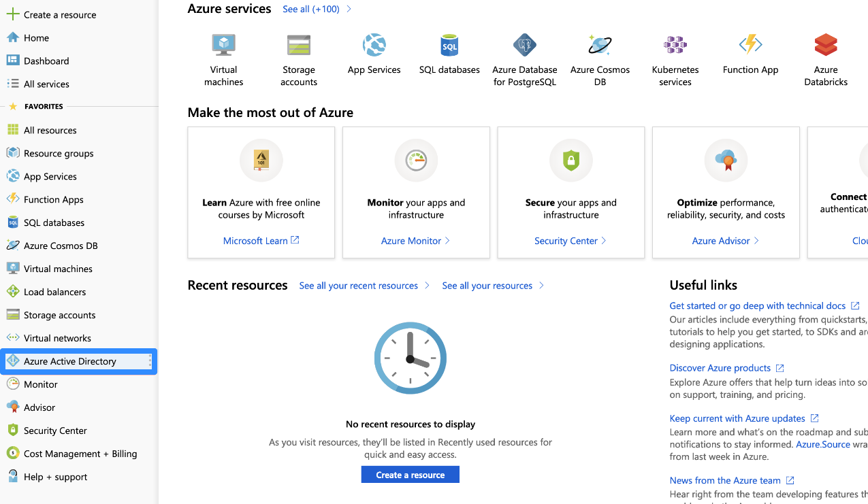Image resolution: width=868 pixels, height=504 pixels.
Task: Click the chevron beside Azure Monitor
Action: click(x=447, y=241)
